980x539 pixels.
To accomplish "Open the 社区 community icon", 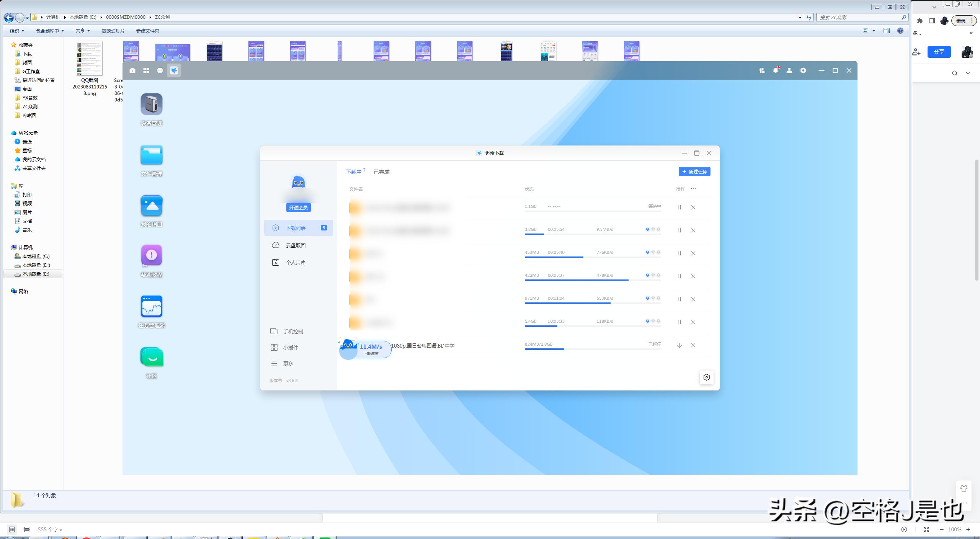I will click(152, 357).
